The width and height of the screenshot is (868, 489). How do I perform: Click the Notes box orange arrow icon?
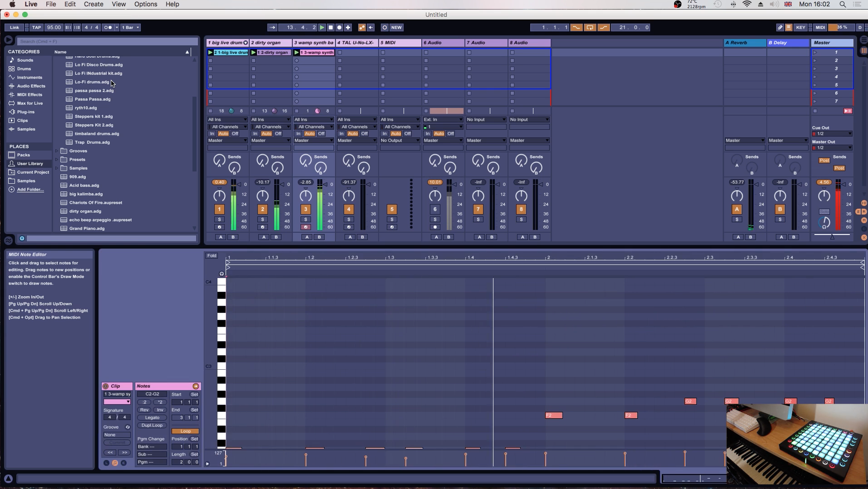click(196, 386)
